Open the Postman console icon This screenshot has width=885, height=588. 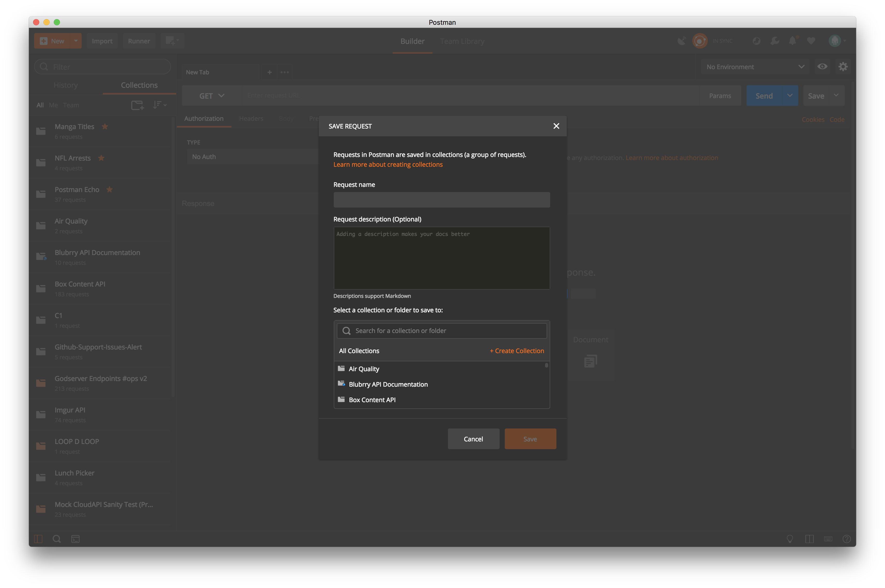click(75, 539)
